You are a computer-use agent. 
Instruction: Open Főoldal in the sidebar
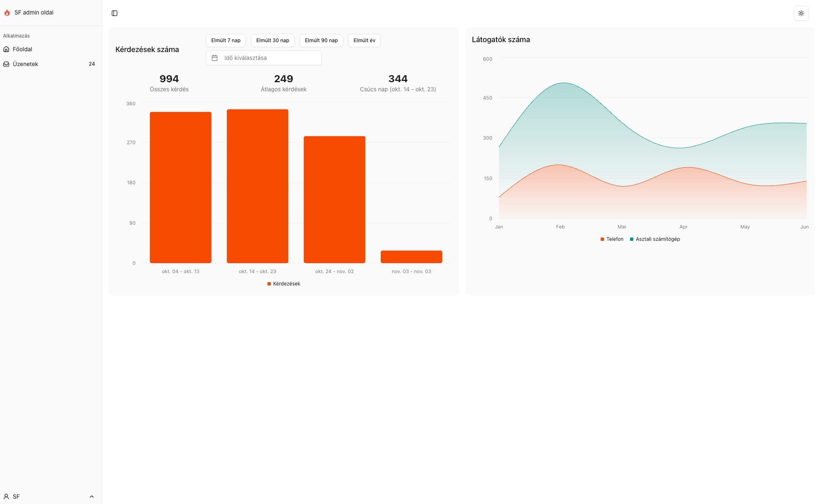click(22, 49)
